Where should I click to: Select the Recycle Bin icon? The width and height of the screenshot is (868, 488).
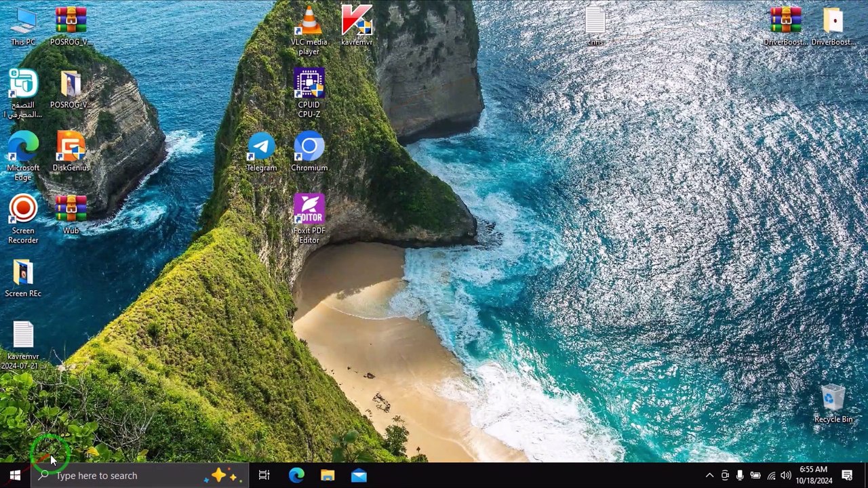tap(833, 404)
